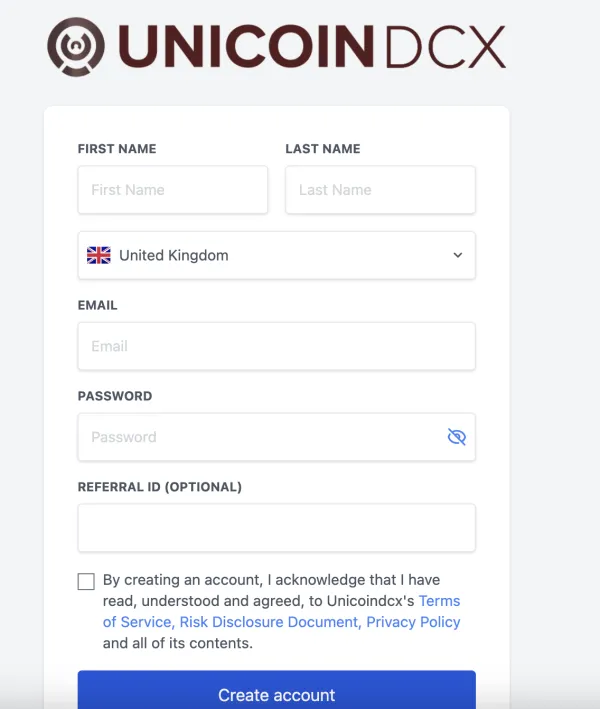Select the Email input box

point(276,346)
